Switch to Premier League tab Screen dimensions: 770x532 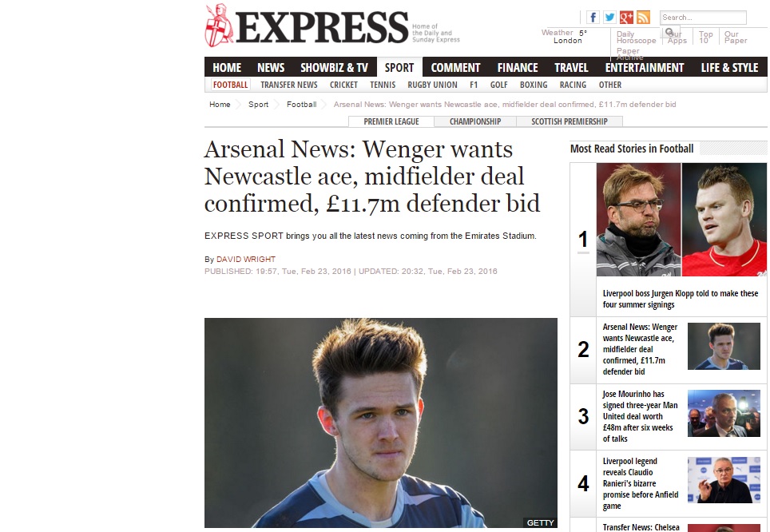[x=391, y=121]
